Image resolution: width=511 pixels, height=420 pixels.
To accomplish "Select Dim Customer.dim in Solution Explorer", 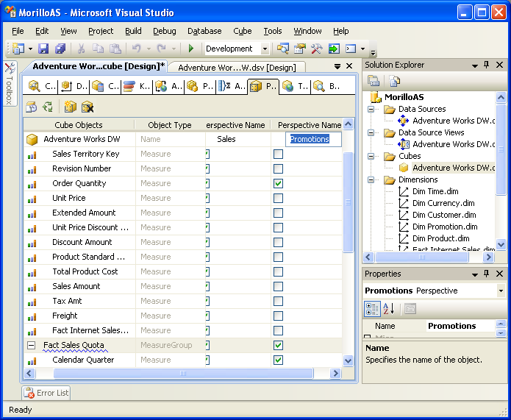I will click(444, 215).
